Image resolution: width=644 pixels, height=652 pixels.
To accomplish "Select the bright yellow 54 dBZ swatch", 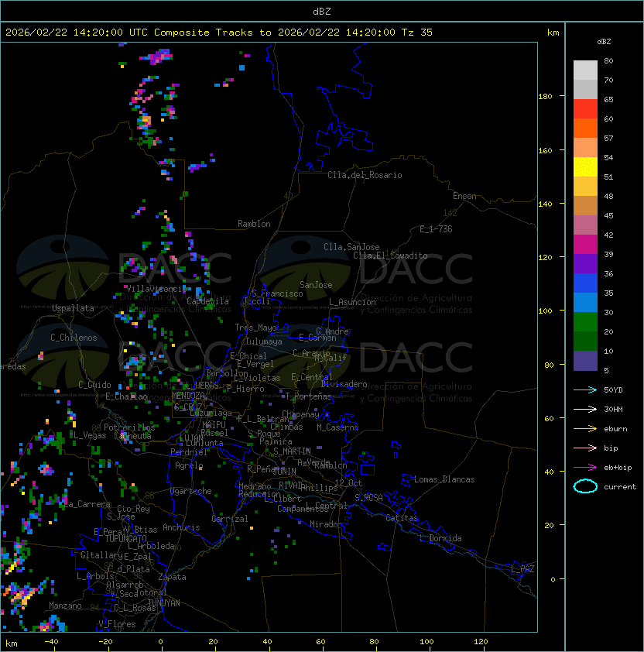I will pos(585,166).
